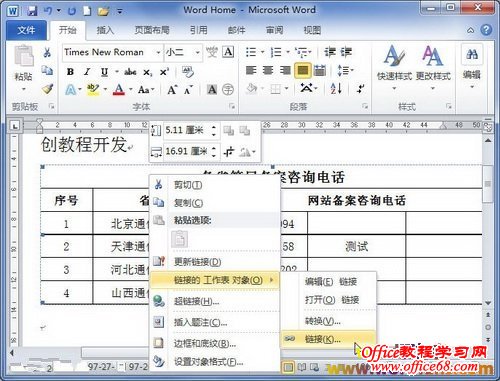The height and width of the screenshot is (381, 500).
Task: Click the Grow Font icon
Action: pyautogui.click(x=172, y=90)
